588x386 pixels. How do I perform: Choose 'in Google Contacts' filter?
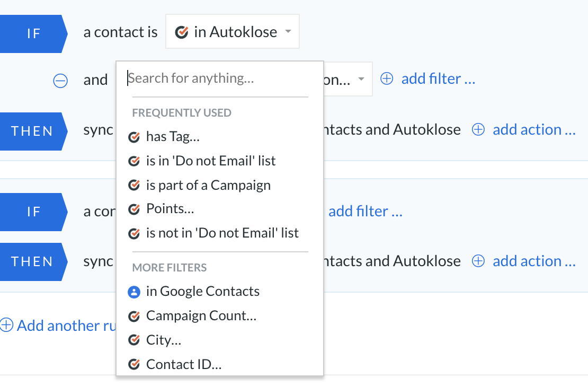[x=202, y=292]
